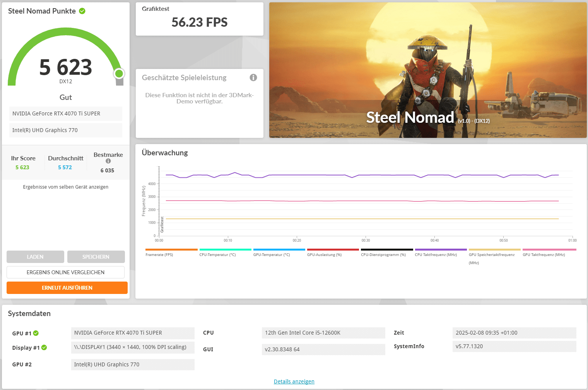The width and height of the screenshot is (588, 390).
Task: Select the 56.23 FPS Grafiktest result
Action: (x=200, y=22)
